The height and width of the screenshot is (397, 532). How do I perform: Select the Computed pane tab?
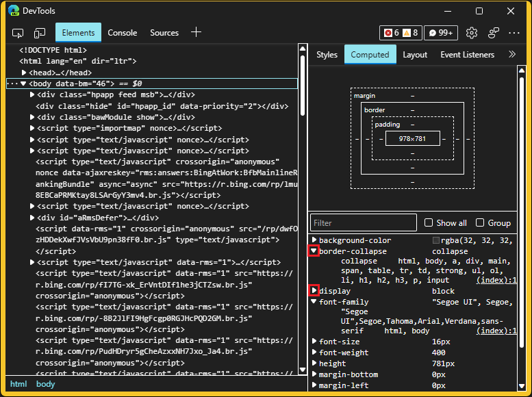click(370, 54)
